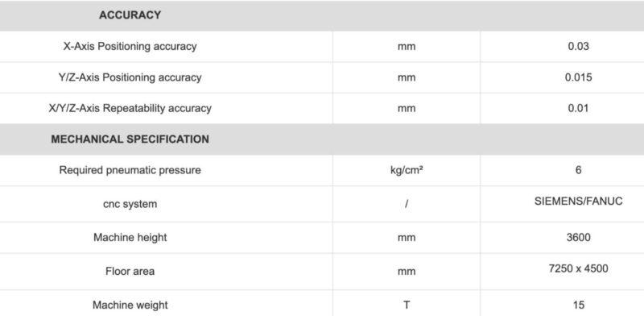Screen dimensions: 644x316
Task: Click X-Axis Positioning accuracy label
Action: (x=130, y=47)
